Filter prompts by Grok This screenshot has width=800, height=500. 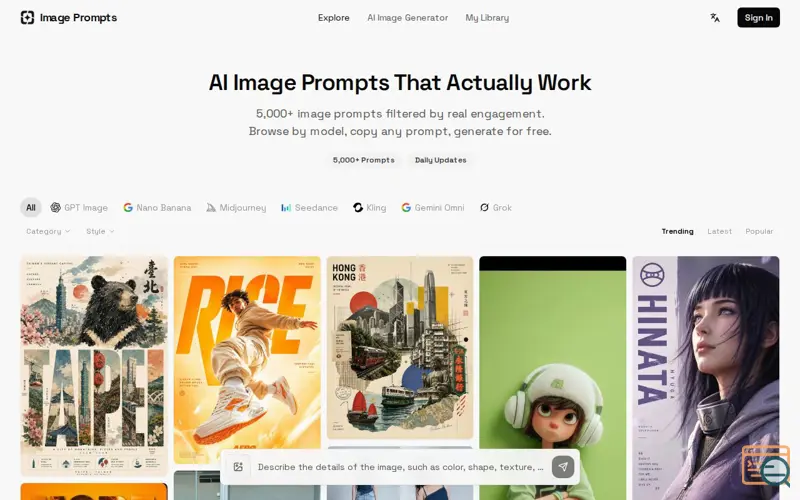(x=496, y=208)
